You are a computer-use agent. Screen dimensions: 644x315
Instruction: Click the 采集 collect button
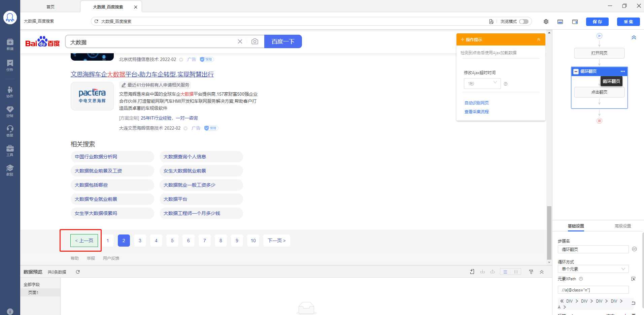coord(629,22)
